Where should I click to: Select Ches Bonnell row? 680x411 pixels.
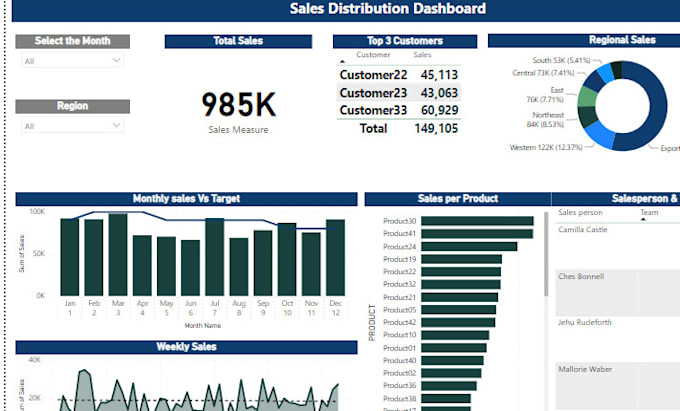[x=618, y=292]
